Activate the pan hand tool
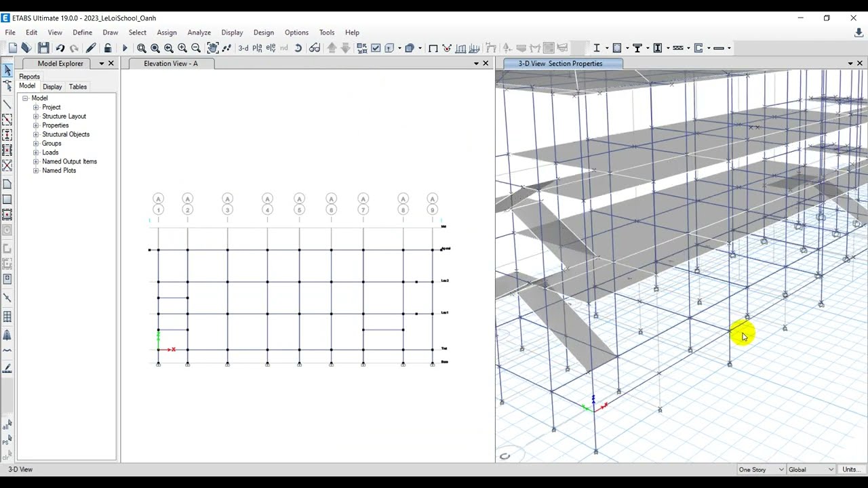Image resolution: width=868 pixels, height=488 pixels. 213,48
